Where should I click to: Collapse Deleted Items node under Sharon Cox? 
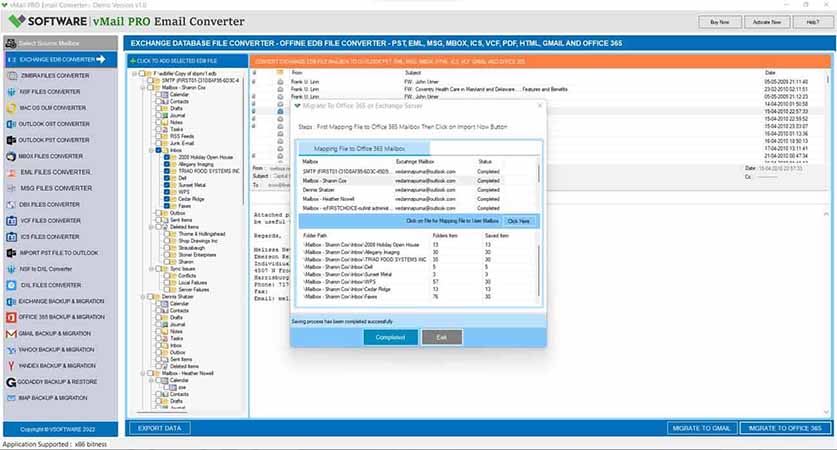point(152,227)
